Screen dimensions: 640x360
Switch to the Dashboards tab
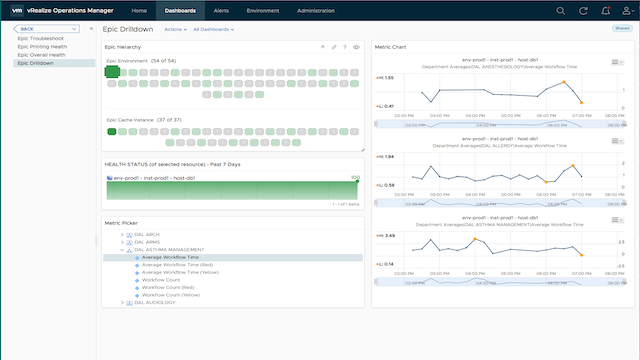[x=180, y=11]
